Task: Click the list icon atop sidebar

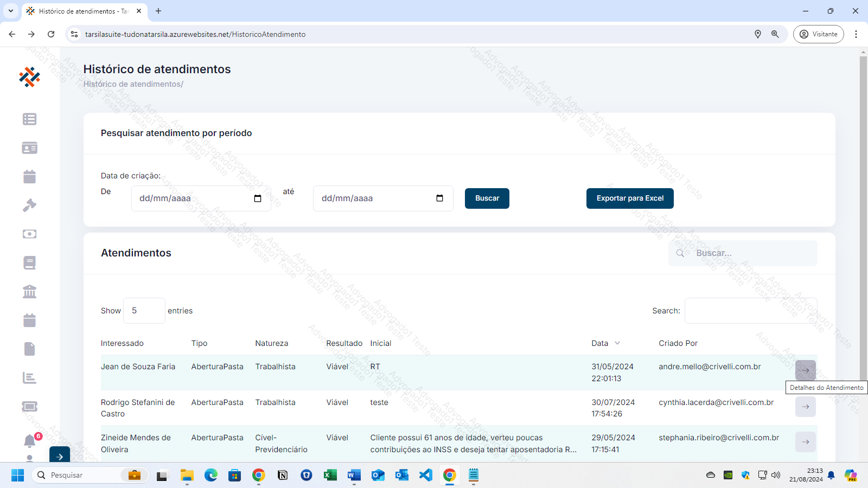Action: pos(29,119)
